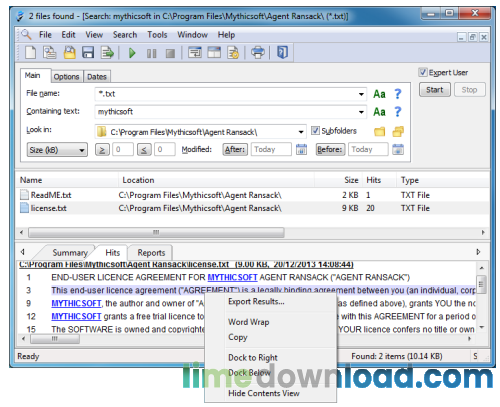Toggle the less-than-or-equal size button
This screenshot has width=500, height=407.
(144, 150)
